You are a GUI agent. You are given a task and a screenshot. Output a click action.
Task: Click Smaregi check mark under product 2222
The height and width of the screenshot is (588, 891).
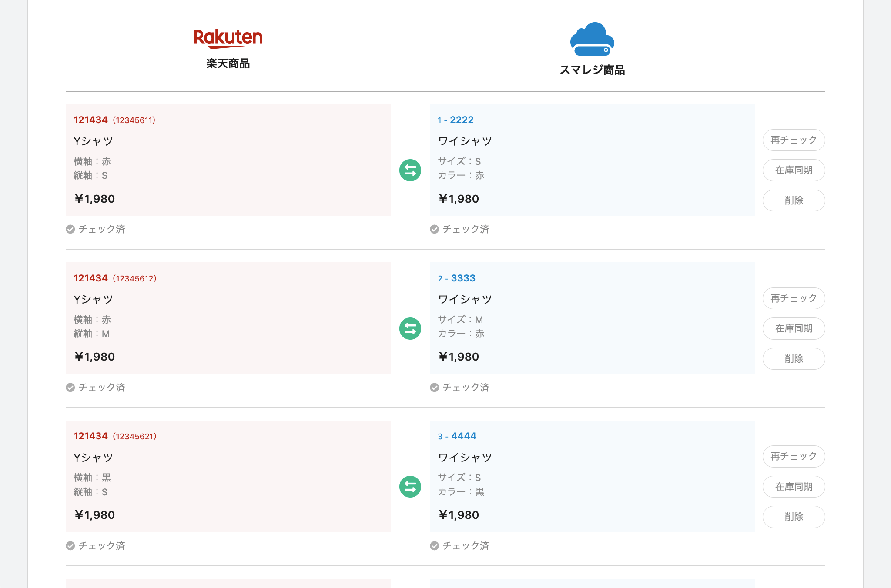434,229
